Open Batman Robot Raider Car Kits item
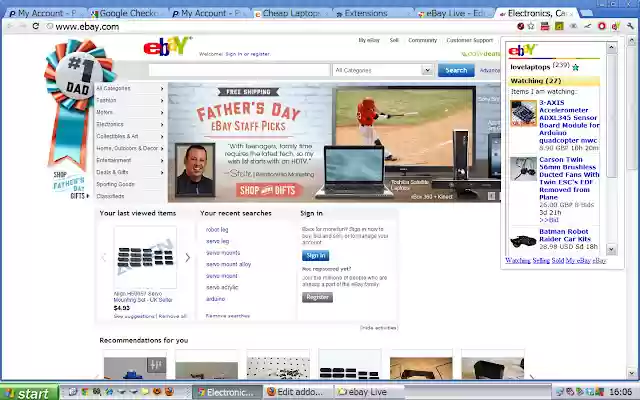Viewport: 640px width, 400px height. pos(565,235)
